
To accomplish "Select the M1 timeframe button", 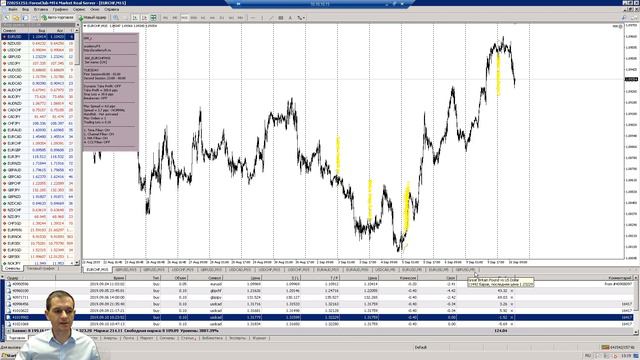I will click(x=165, y=18).
